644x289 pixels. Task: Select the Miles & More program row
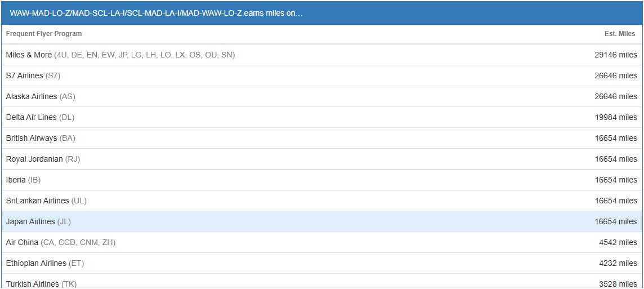coord(321,55)
